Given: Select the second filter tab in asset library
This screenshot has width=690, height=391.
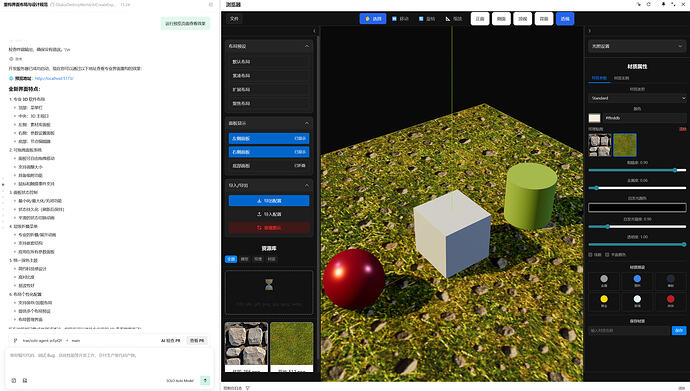Looking at the screenshot, I should [x=245, y=259].
